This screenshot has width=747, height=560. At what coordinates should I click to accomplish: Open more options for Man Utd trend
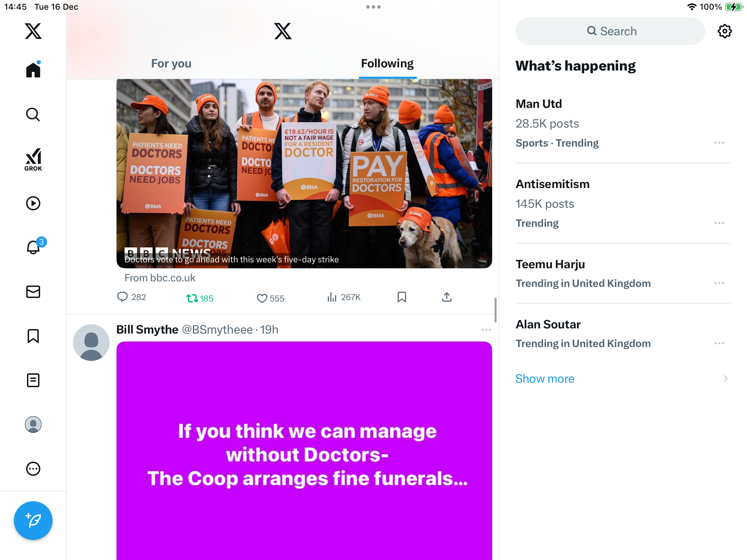tap(719, 143)
